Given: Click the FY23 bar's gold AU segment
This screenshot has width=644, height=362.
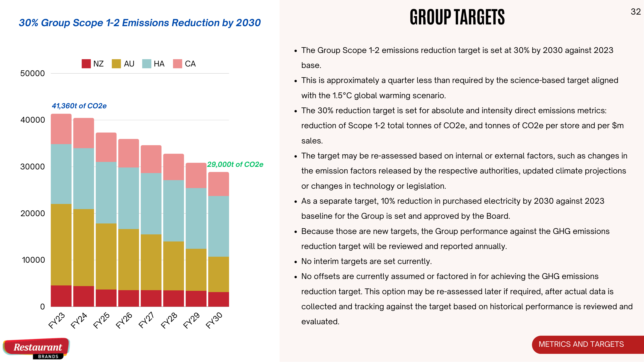Looking at the screenshot, I should (61, 244).
